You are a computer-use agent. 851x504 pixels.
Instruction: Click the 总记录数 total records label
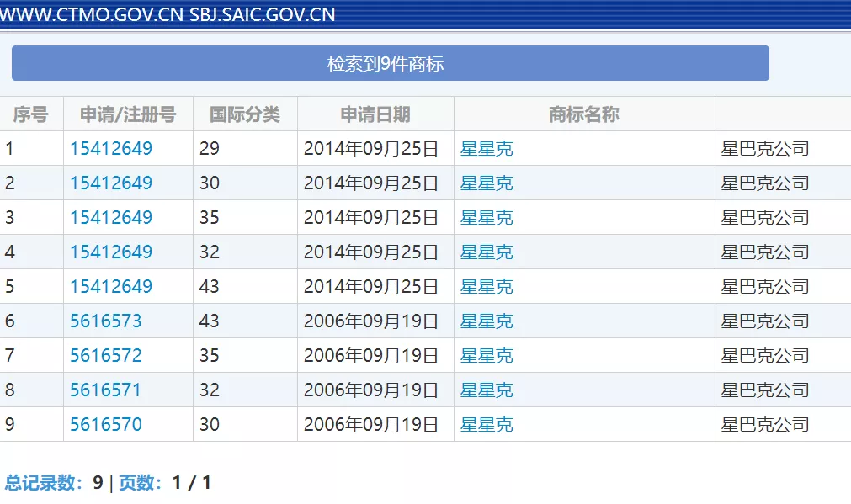[44, 482]
